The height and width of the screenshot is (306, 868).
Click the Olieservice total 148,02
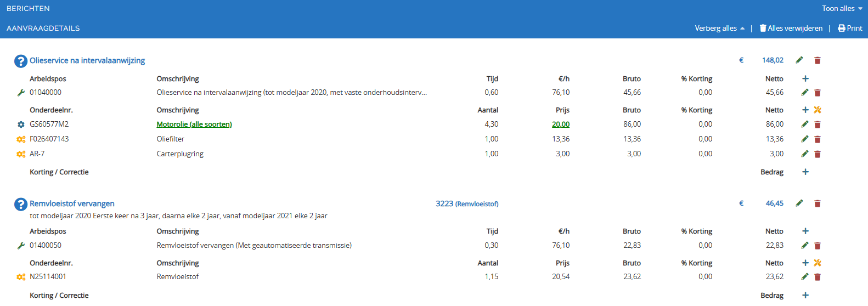(x=773, y=60)
